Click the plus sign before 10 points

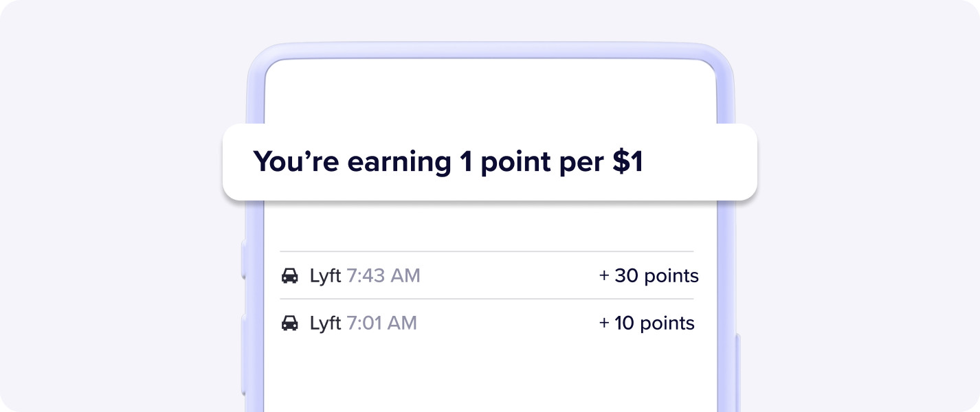pyautogui.click(x=604, y=323)
